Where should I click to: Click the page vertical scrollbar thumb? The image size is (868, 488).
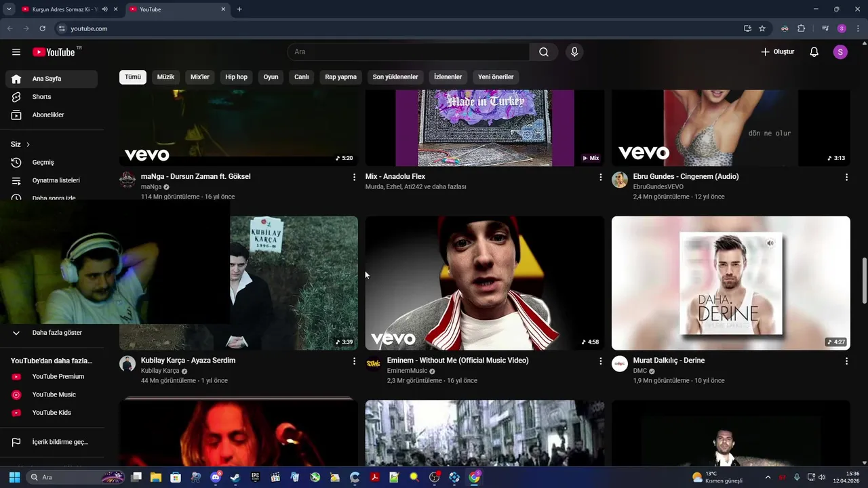point(864,281)
